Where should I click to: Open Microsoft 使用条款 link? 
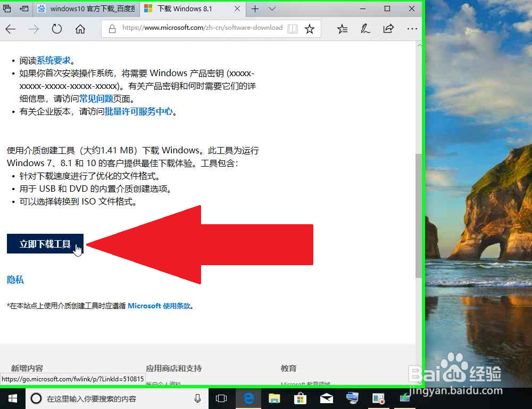[159, 306]
